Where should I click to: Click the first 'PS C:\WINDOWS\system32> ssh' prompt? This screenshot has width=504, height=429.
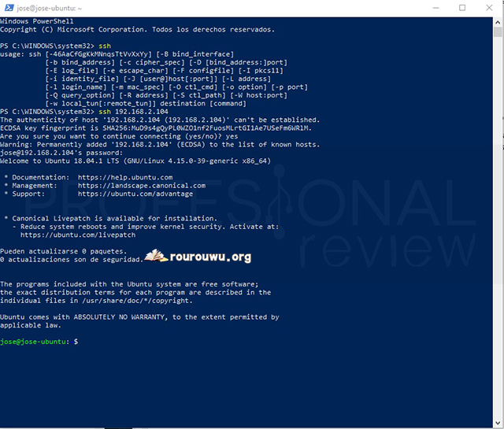click(x=55, y=46)
